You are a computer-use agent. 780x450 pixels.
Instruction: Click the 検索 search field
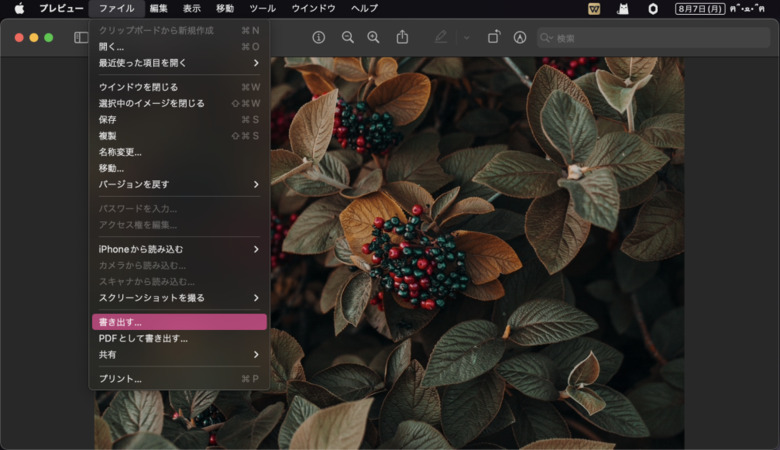pos(653,38)
